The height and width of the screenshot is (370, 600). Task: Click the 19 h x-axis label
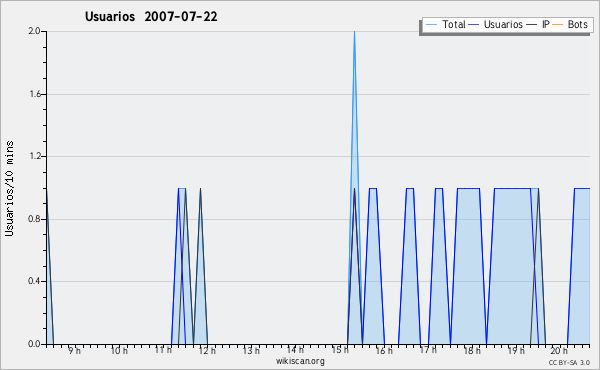coord(516,350)
